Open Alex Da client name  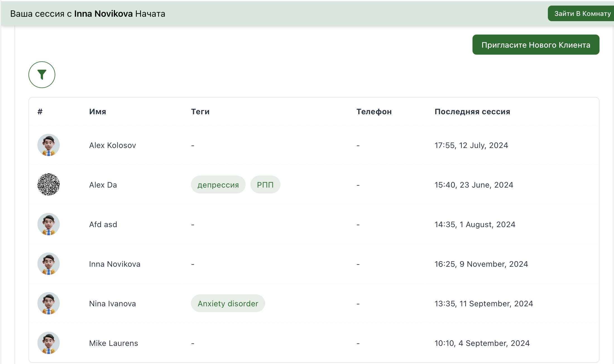pyautogui.click(x=103, y=185)
